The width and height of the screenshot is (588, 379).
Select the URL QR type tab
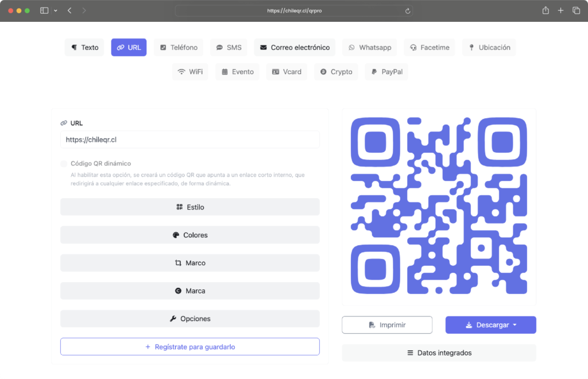point(129,48)
